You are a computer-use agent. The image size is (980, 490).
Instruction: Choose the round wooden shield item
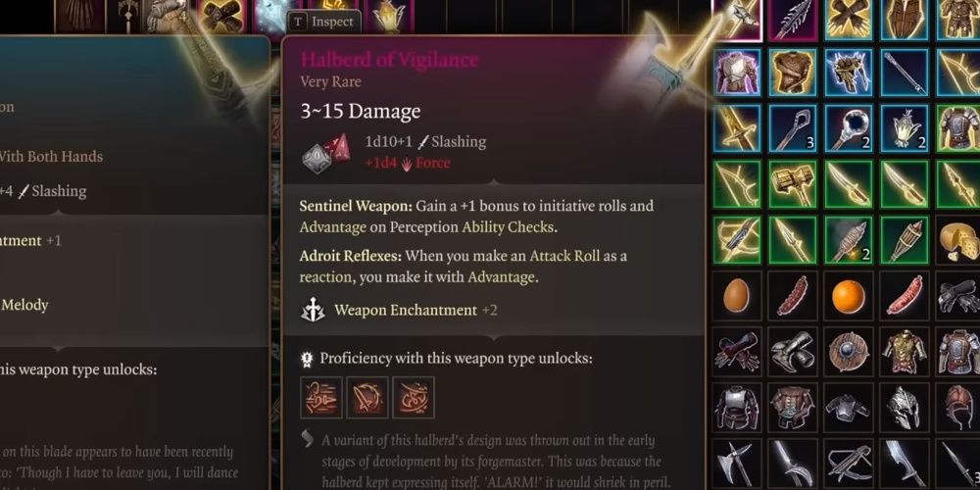coord(849,351)
